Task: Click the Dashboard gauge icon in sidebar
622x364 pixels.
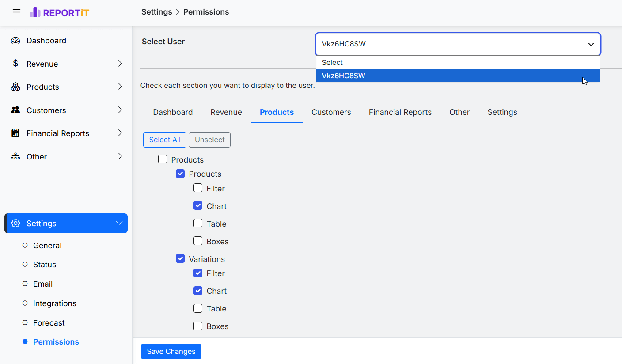Action: [x=15, y=41]
